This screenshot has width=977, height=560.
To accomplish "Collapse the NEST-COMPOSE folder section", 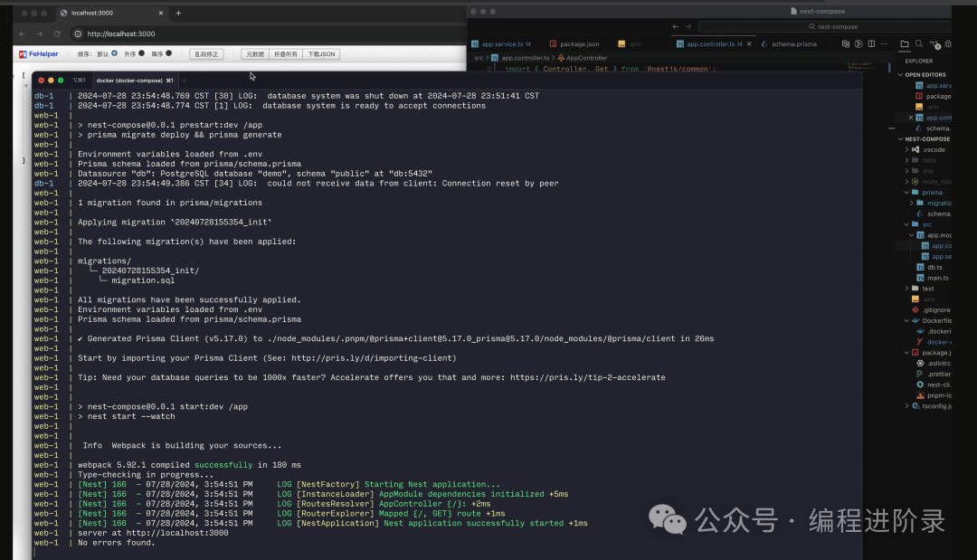I will (x=925, y=139).
